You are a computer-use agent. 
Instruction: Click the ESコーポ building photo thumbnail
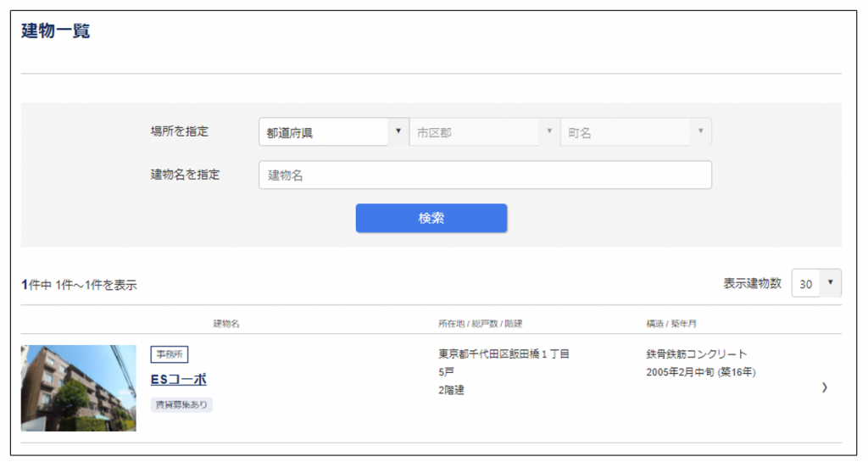[x=79, y=387]
